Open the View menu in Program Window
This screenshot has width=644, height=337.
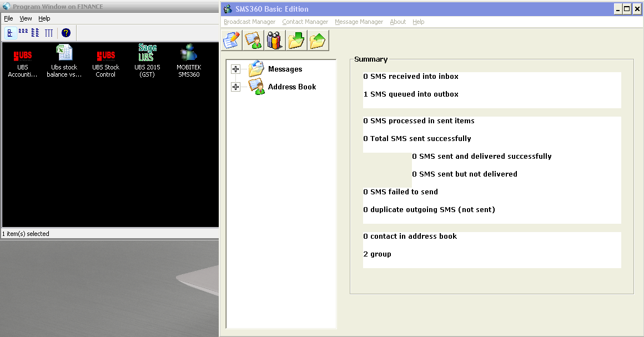point(26,18)
